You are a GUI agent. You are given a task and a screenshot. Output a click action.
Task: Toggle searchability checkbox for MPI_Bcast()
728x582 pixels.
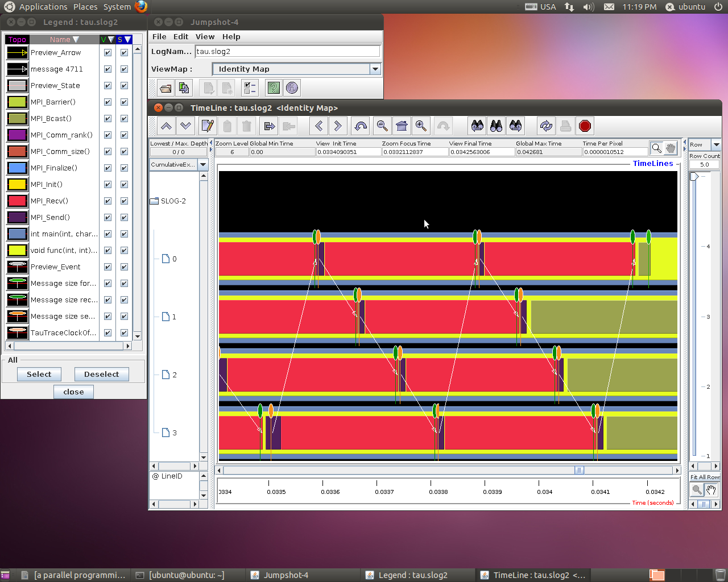[x=124, y=118]
